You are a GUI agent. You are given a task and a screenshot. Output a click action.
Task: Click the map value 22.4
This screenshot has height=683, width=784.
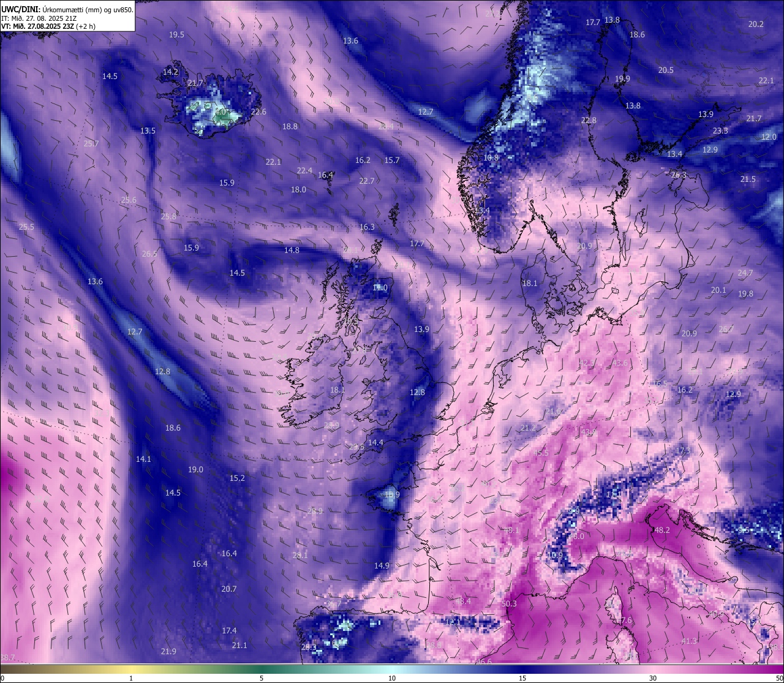pyautogui.click(x=304, y=171)
